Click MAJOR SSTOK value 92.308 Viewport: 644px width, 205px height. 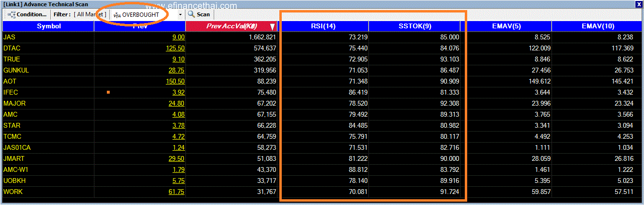[x=449, y=103]
